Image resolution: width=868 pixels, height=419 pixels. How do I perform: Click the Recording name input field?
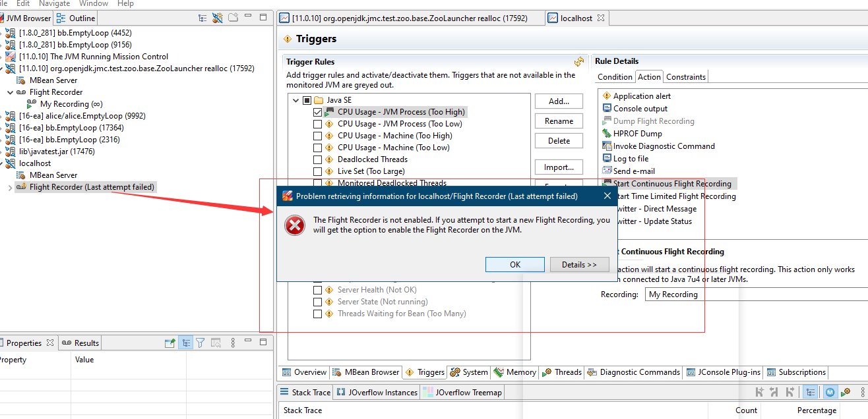point(752,294)
